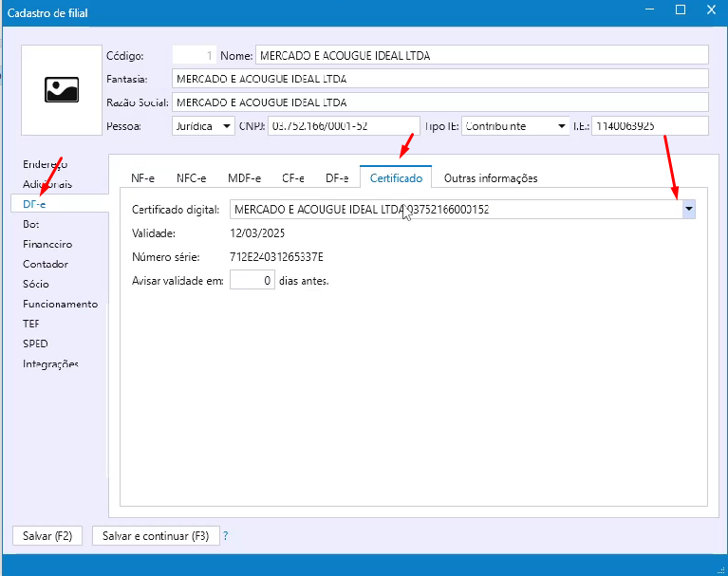Click the Avisar validade days field
Screen dimensions: 728x576
[252, 281]
